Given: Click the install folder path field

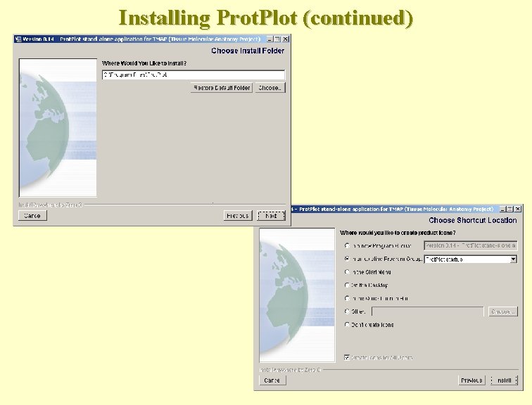Looking at the screenshot, I should [x=194, y=75].
